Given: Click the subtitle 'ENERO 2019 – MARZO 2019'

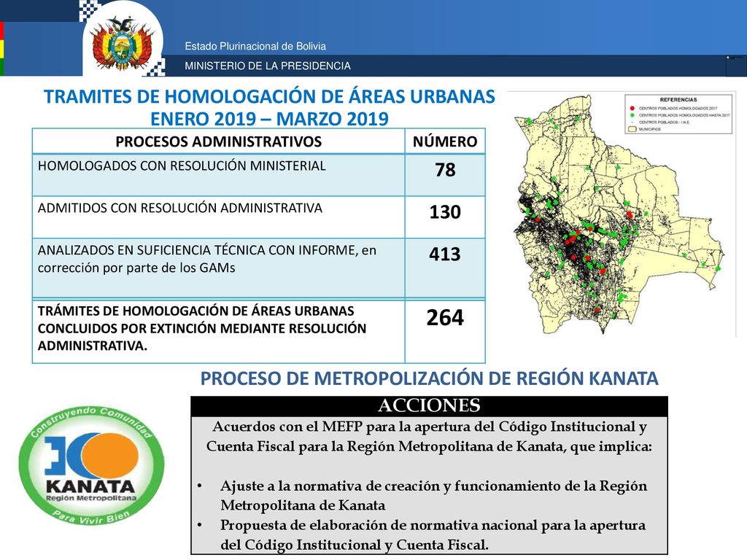Looking at the screenshot, I should 270,119.
